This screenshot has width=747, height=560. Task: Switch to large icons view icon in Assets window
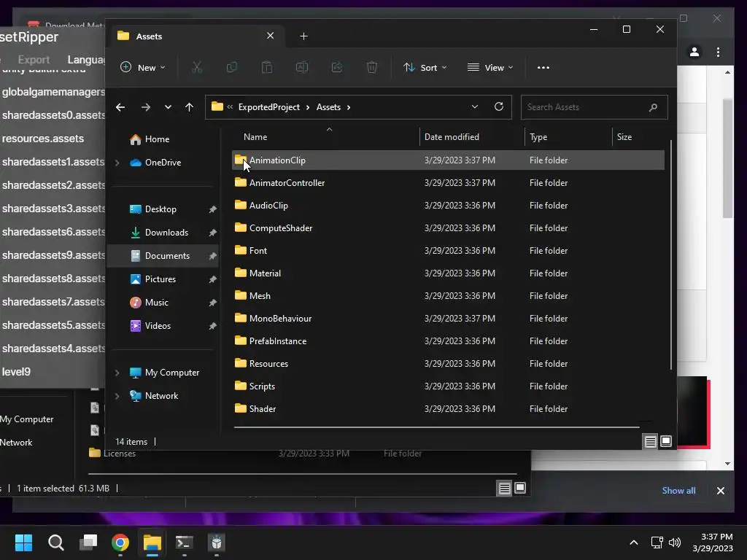(666, 441)
